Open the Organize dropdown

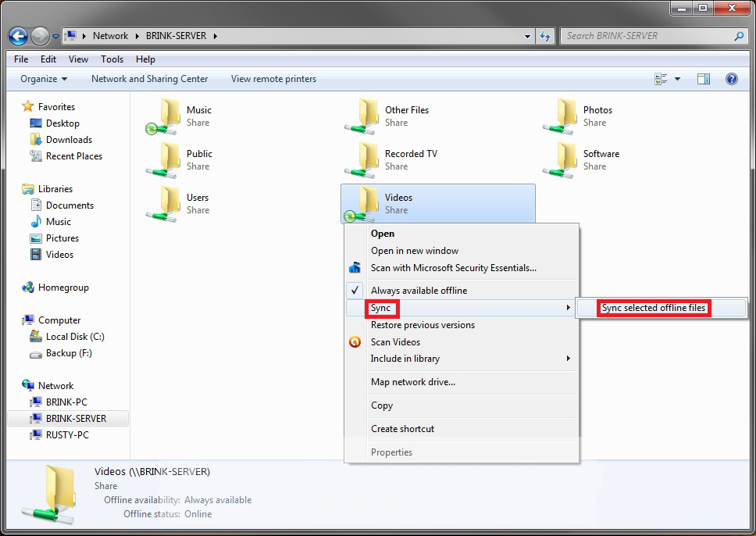pyautogui.click(x=44, y=79)
